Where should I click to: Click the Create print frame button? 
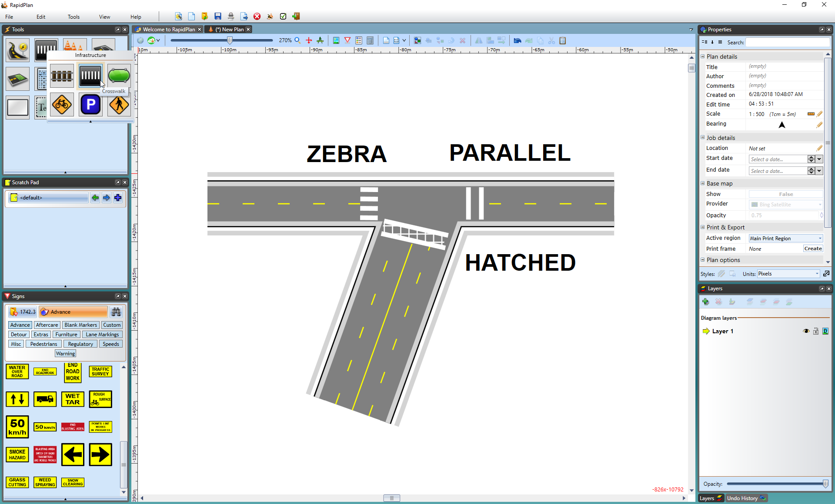813,249
